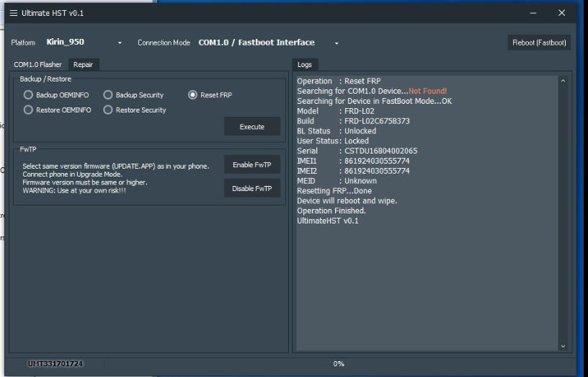Switch to Repair tab
This screenshot has width=588, height=377.
[83, 65]
